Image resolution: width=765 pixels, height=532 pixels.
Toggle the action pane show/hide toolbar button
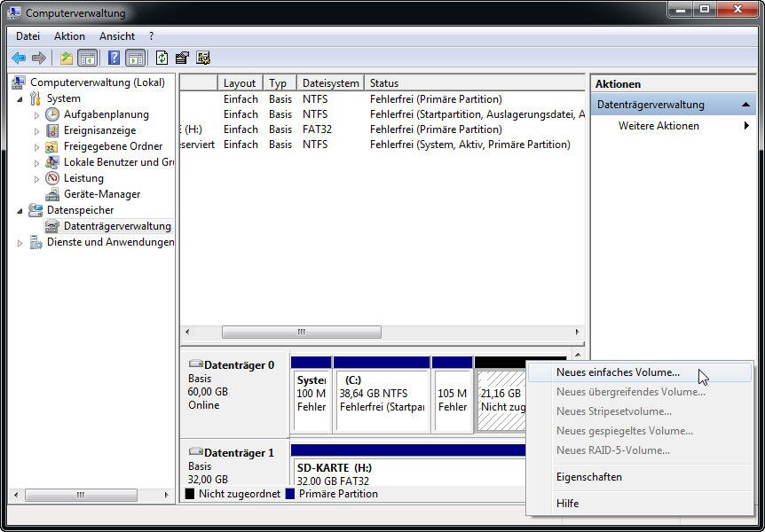135,59
